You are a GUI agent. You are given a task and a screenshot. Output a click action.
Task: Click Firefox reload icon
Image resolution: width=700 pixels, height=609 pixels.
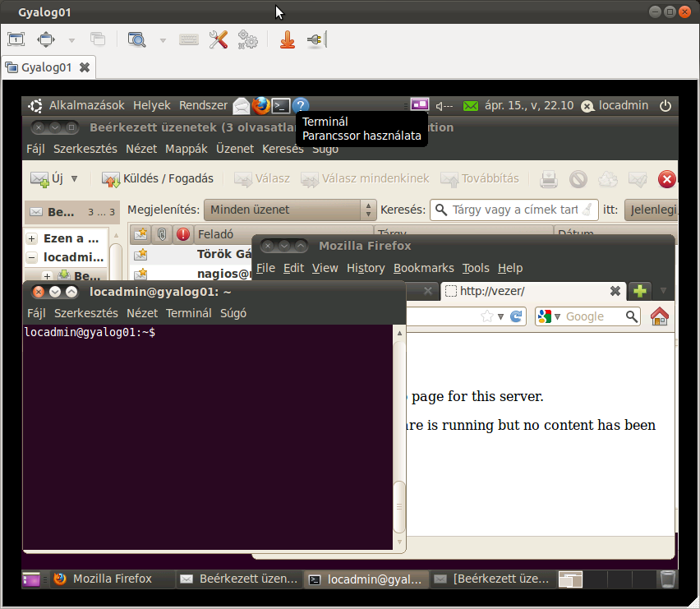tap(516, 316)
